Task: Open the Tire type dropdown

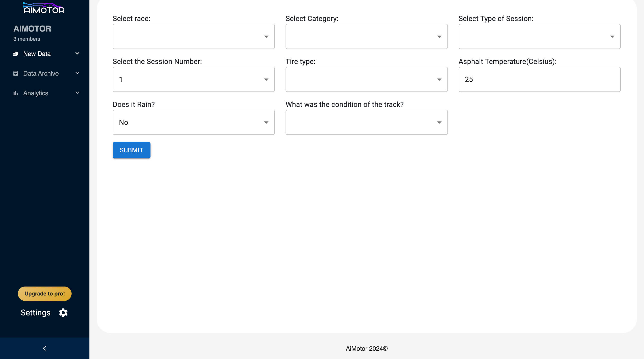Action: [366, 79]
